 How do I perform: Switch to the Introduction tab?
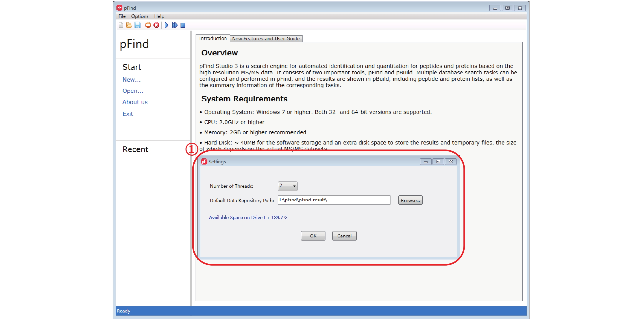click(x=213, y=38)
